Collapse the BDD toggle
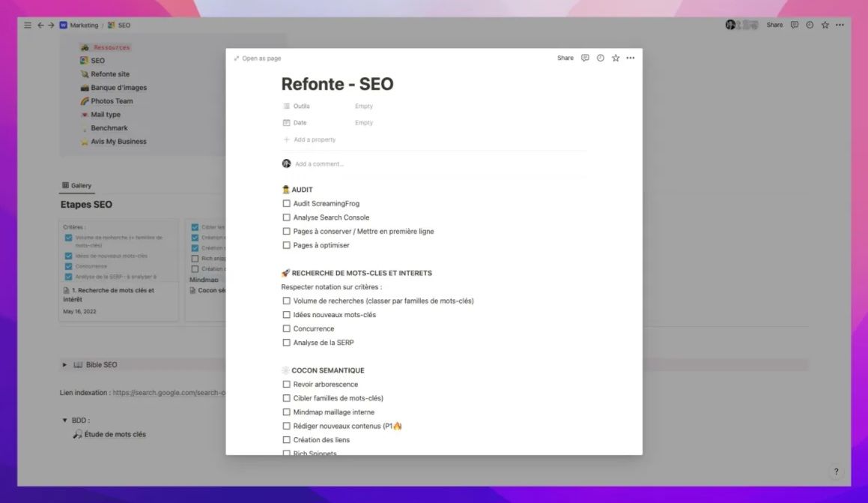868x503 pixels. coord(64,421)
